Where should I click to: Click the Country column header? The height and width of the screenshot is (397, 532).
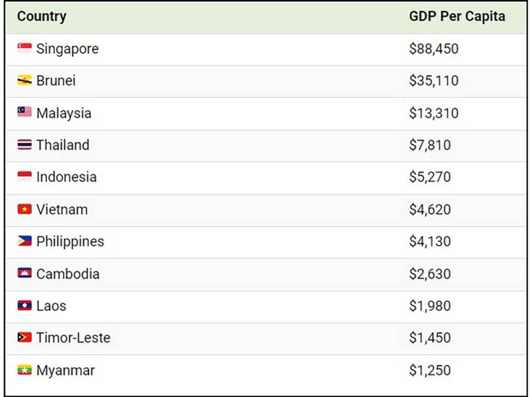pyautogui.click(x=42, y=16)
